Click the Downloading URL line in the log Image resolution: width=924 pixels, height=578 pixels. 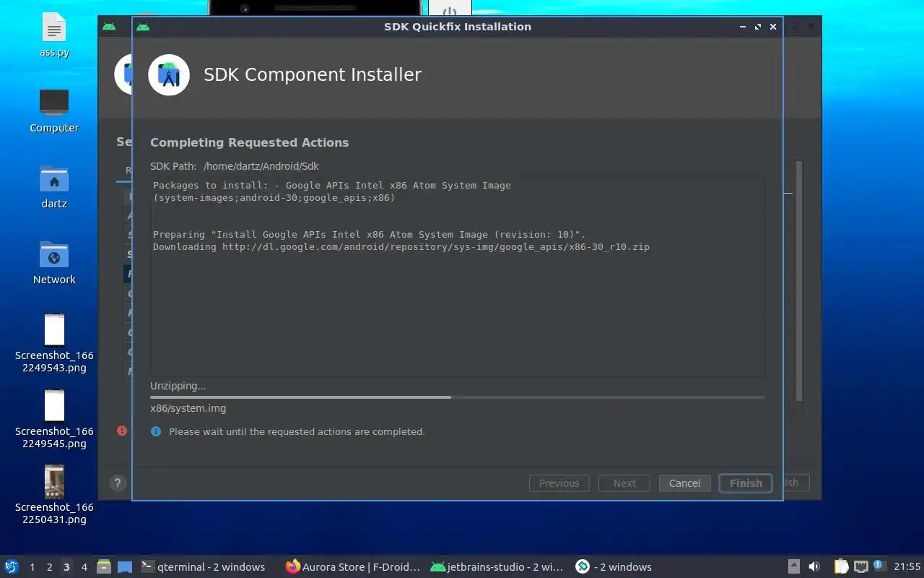[x=401, y=247]
